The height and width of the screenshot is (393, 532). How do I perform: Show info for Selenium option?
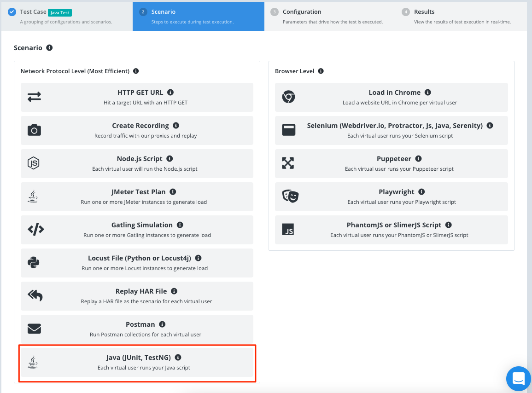click(x=490, y=126)
